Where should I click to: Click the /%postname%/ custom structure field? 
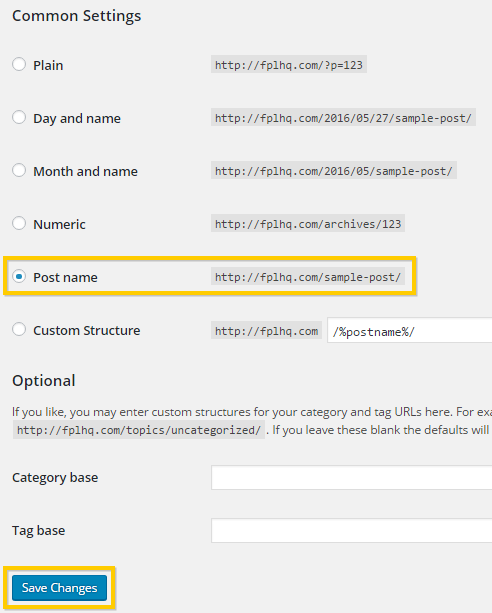pos(409,331)
